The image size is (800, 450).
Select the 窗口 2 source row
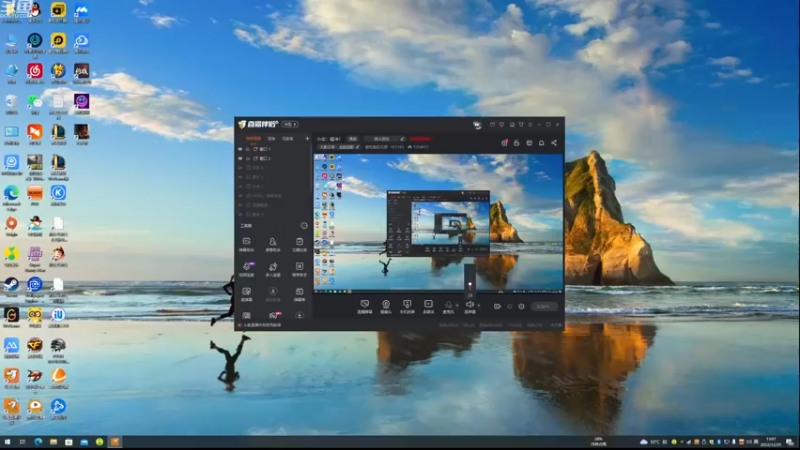[x=273, y=159]
